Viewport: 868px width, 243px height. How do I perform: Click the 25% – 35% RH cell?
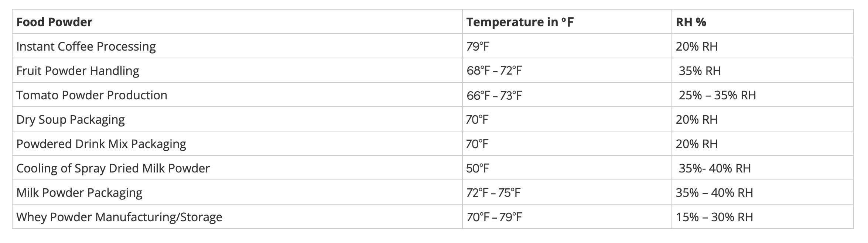click(717, 95)
